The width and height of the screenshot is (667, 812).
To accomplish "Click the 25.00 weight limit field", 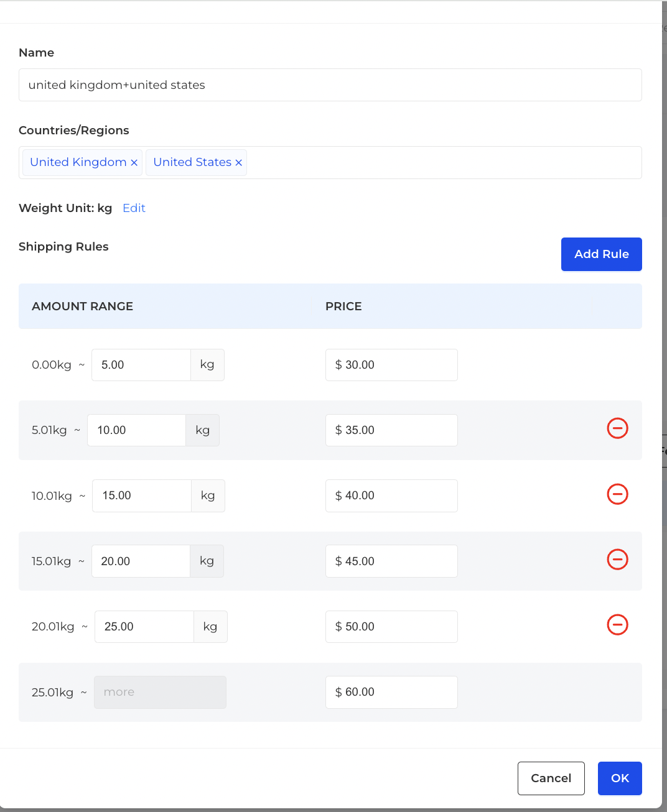I will pos(144,627).
